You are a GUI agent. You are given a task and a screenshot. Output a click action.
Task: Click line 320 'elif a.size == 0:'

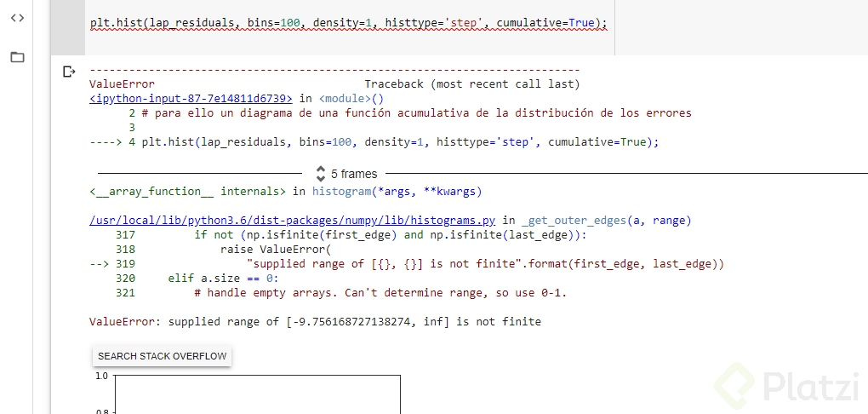pyautogui.click(x=224, y=279)
